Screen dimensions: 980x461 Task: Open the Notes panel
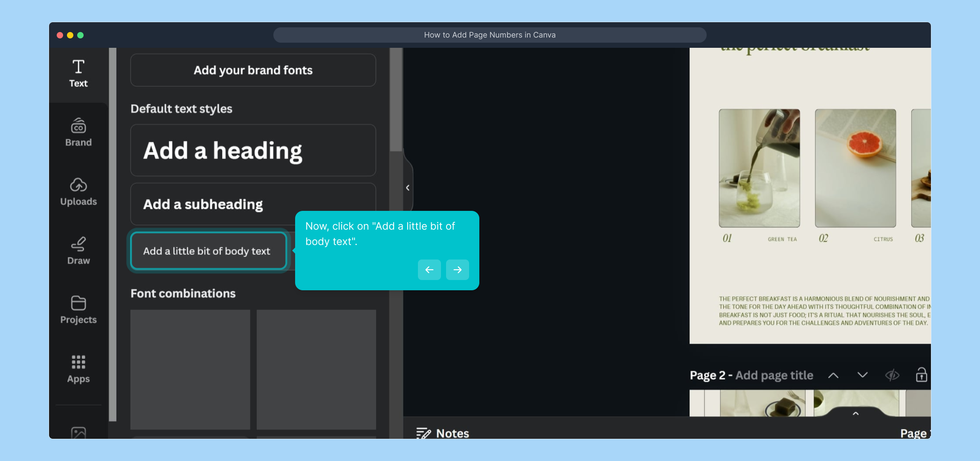(443, 433)
